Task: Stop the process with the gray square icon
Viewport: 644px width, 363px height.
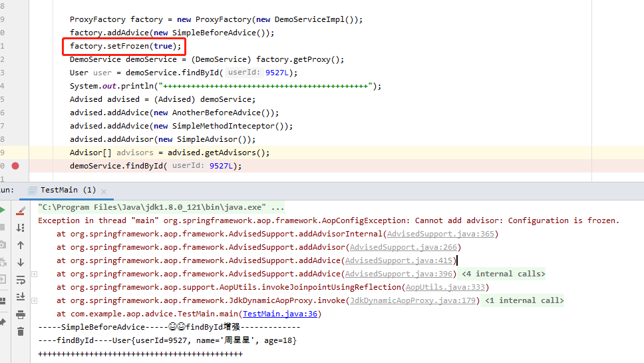Action: point(2,227)
